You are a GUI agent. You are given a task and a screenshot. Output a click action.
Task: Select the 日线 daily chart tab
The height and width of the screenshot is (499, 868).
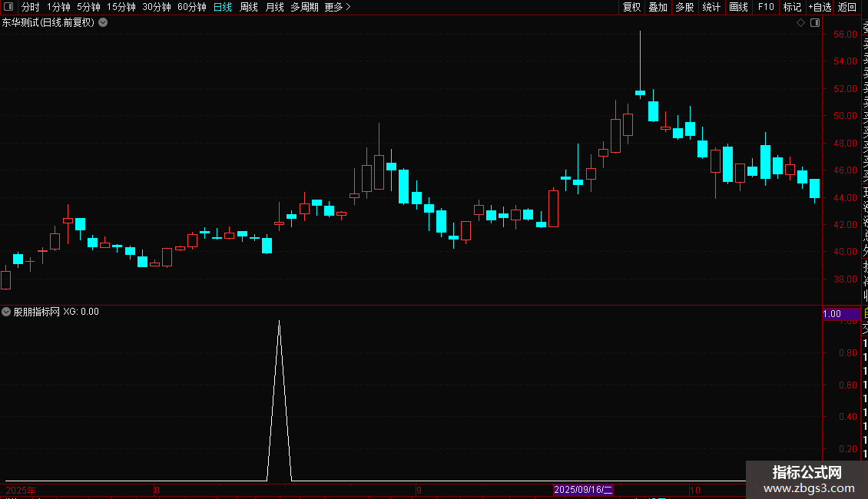[x=223, y=7]
